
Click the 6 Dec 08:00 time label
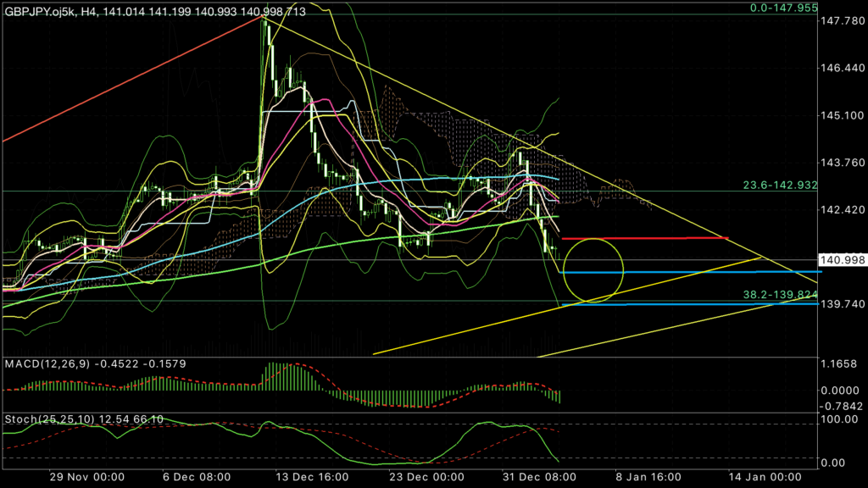pyautogui.click(x=197, y=477)
